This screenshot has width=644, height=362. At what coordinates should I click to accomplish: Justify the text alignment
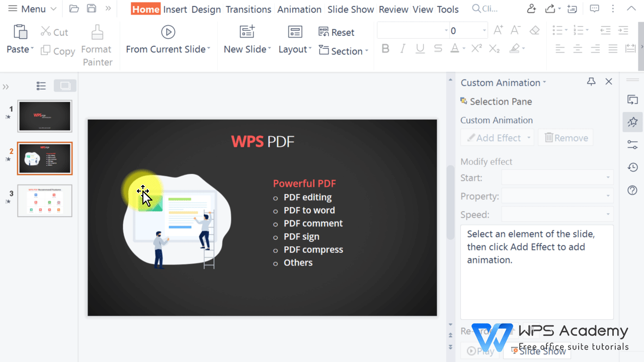pos(613,49)
